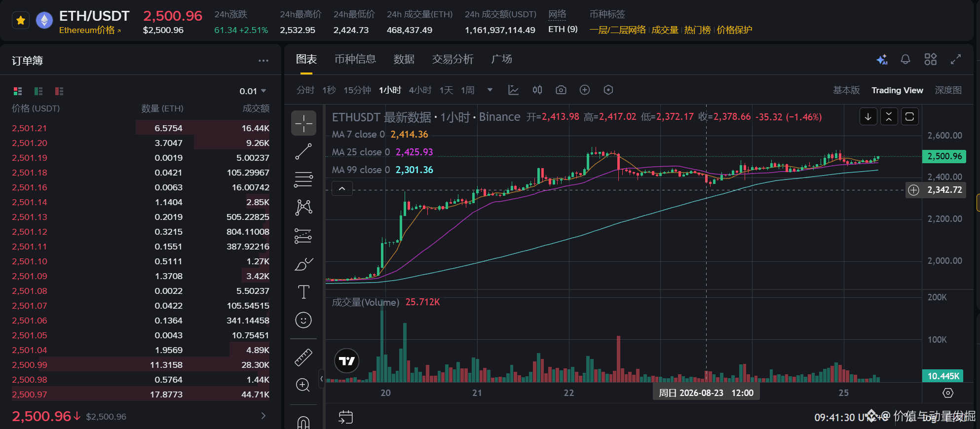This screenshot has height=429, width=980.
Task: Expand more time interval options
Action: 490,90
